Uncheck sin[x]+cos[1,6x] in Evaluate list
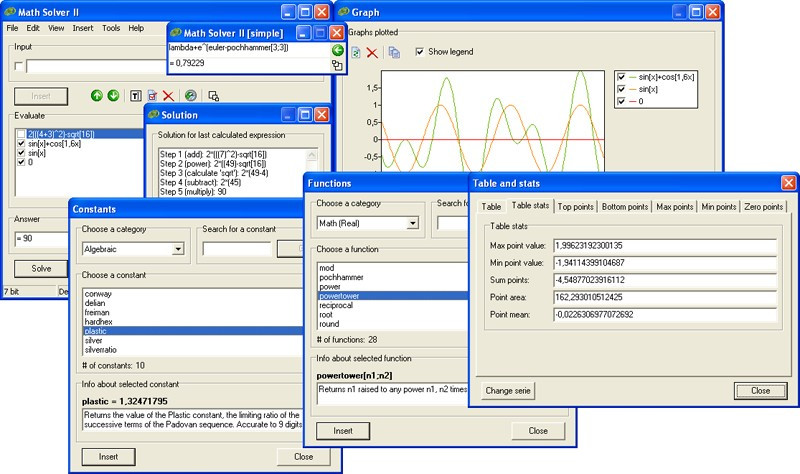The width and height of the screenshot is (800, 474). pyautogui.click(x=21, y=143)
